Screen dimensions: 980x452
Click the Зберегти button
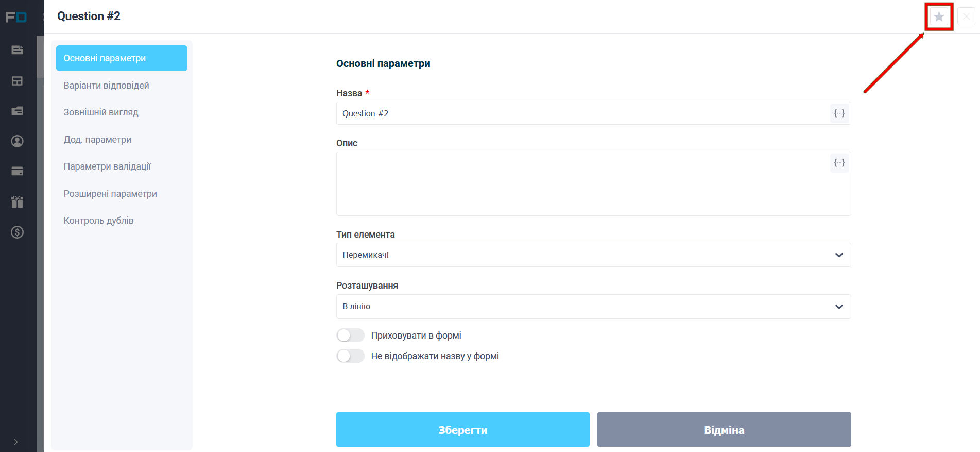[463, 430]
